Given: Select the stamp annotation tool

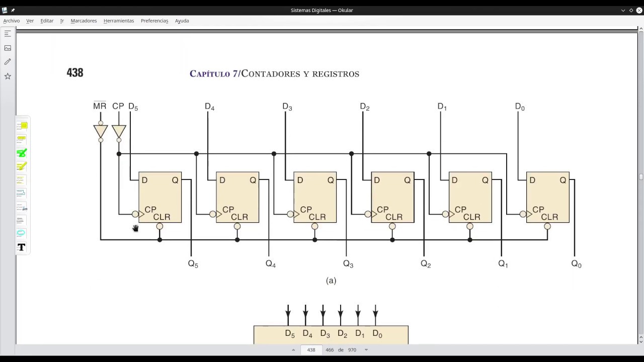Looking at the screenshot, I should 22,207.
